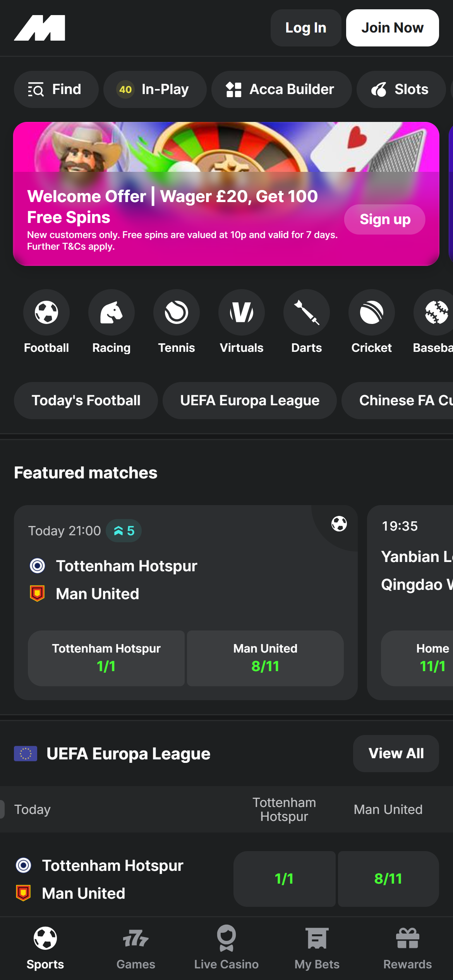The image size is (453, 980).
Task: Select the Racing horse icon
Action: click(112, 312)
